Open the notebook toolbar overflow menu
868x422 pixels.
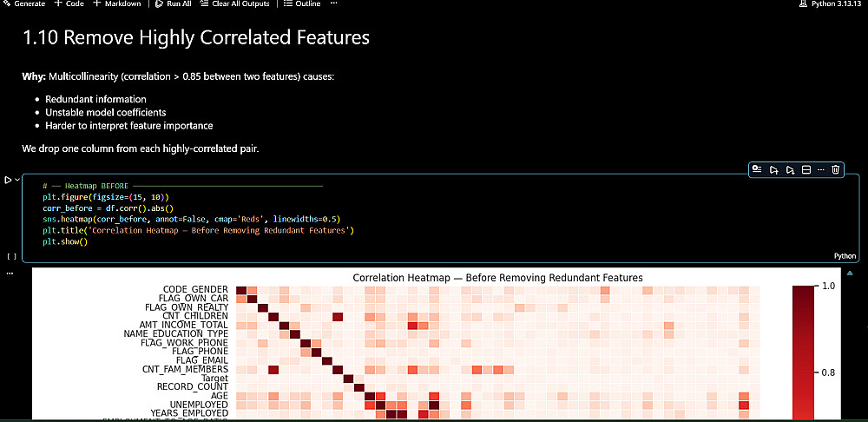(x=334, y=4)
